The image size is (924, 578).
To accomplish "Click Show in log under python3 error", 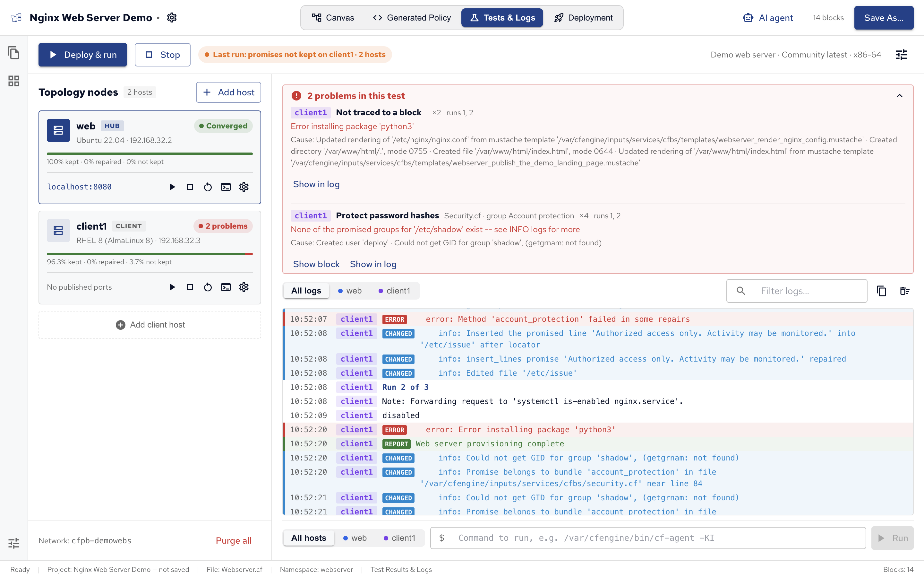I will pos(316,184).
